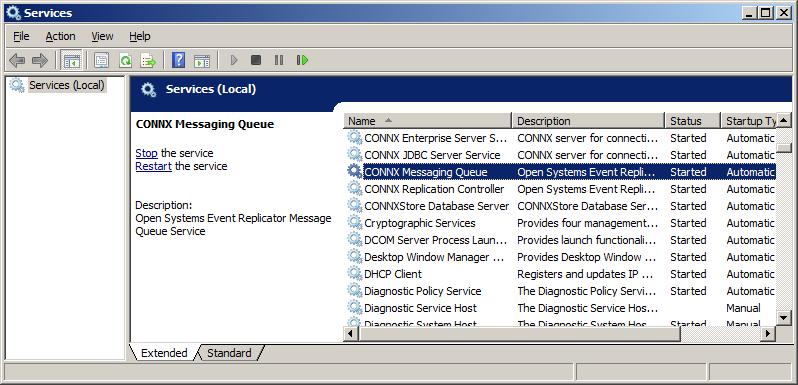Select CONNX Replication Controller name
The height and width of the screenshot is (385, 798).
click(x=434, y=189)
